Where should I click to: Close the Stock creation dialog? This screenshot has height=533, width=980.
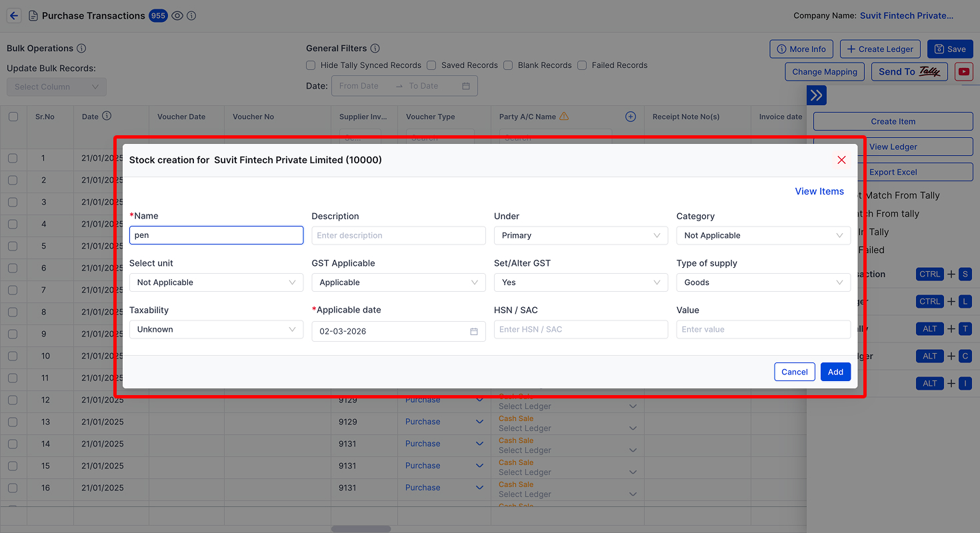pos(841,160)
